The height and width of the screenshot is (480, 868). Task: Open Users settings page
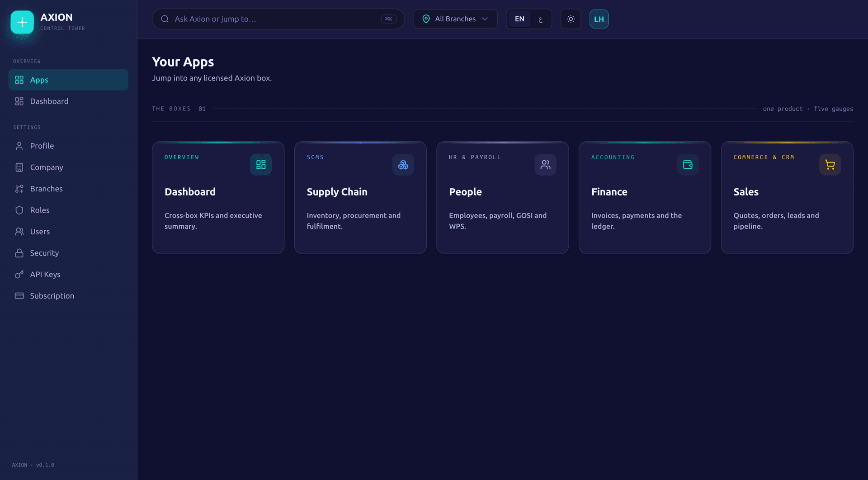68,232
